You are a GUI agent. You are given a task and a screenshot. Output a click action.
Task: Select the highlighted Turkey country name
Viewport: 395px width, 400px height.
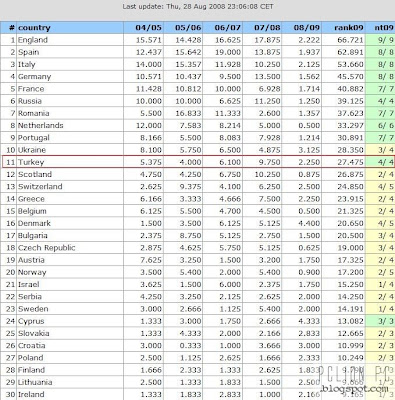(31, 162)
